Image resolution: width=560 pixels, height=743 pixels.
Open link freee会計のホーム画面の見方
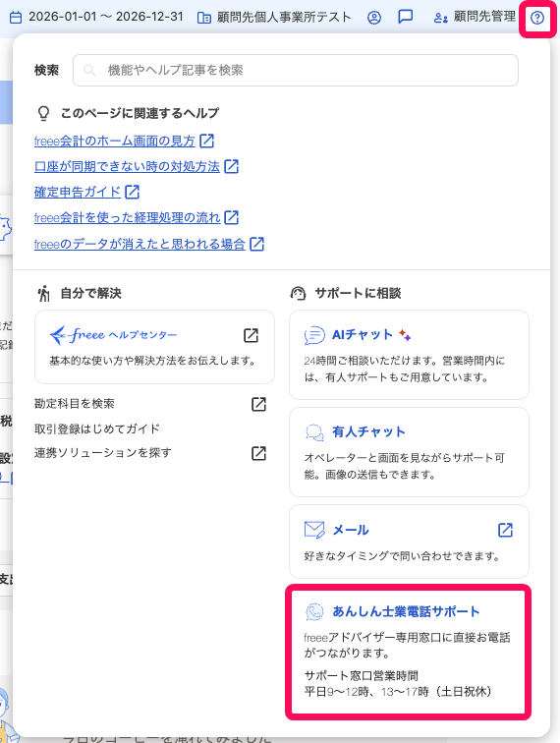(x=115, y=141)
